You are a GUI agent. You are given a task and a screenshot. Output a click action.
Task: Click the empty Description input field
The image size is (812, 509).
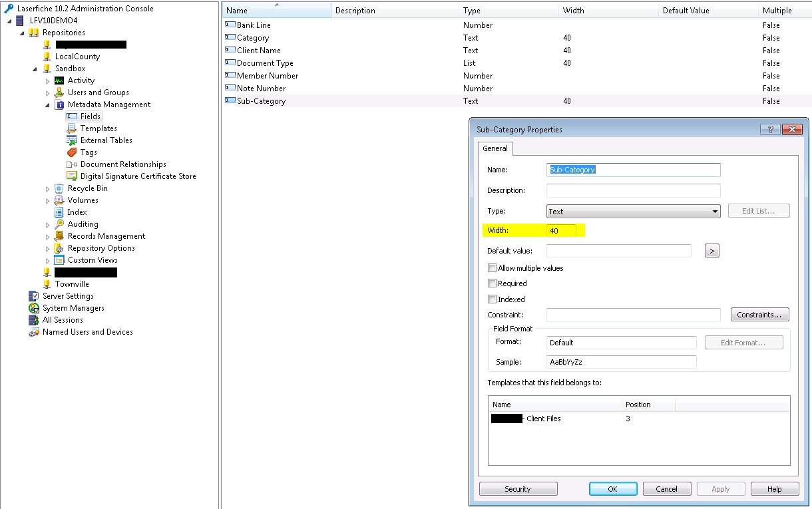(634, 190)
